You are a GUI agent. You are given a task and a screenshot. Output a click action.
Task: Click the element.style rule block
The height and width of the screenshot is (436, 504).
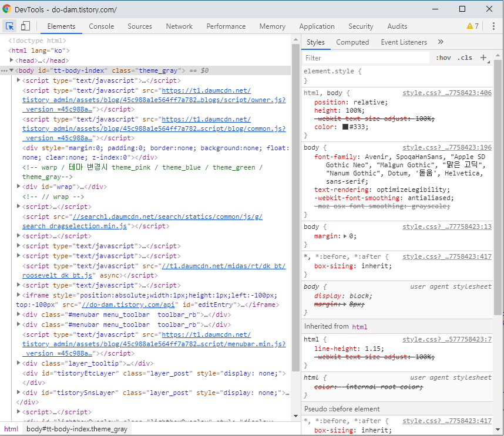(x=398, y=76)
